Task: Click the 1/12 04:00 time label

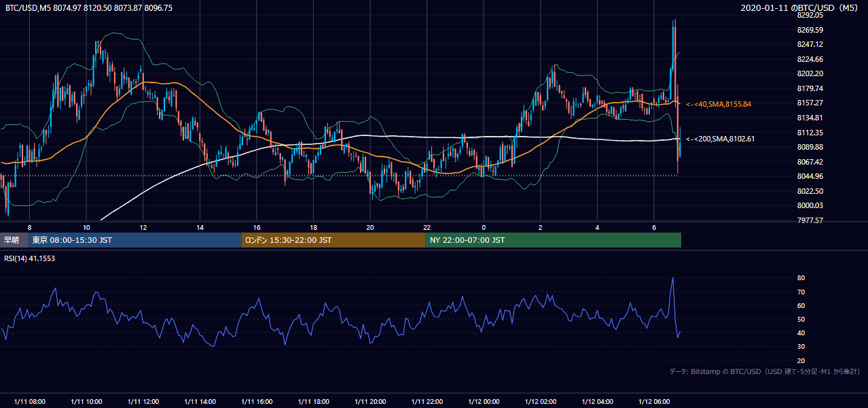Action: [x=597, y=401]
